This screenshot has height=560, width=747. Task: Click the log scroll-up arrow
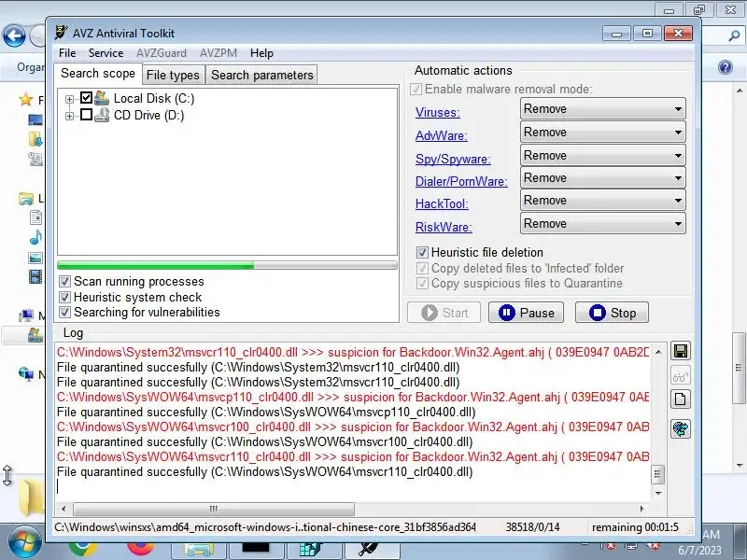pos(657,352)
